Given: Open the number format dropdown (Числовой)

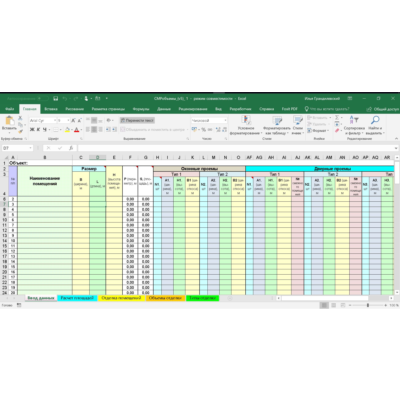Looking at the screenshot, I should click(209, 120).
